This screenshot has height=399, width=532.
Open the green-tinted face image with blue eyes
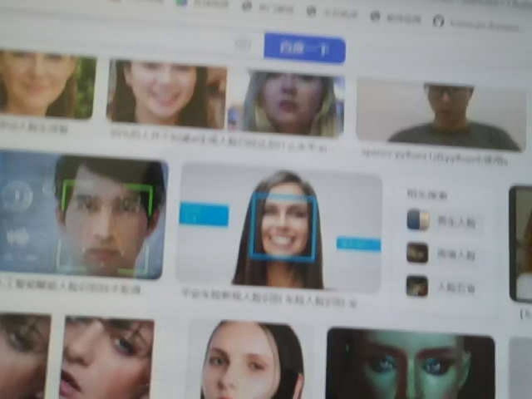pyautogui.click(x=411, y=364)
